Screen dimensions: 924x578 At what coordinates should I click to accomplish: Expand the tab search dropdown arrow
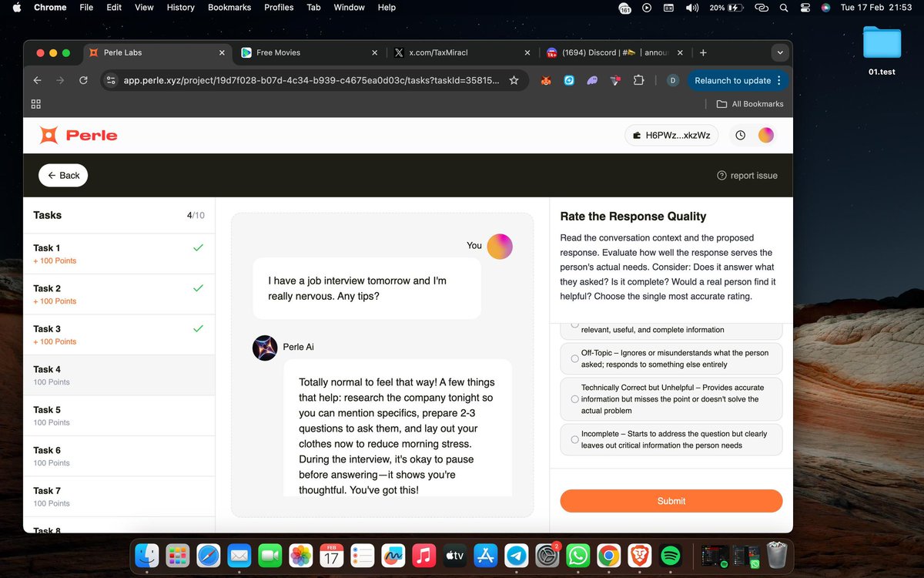[x=780, y=52]
